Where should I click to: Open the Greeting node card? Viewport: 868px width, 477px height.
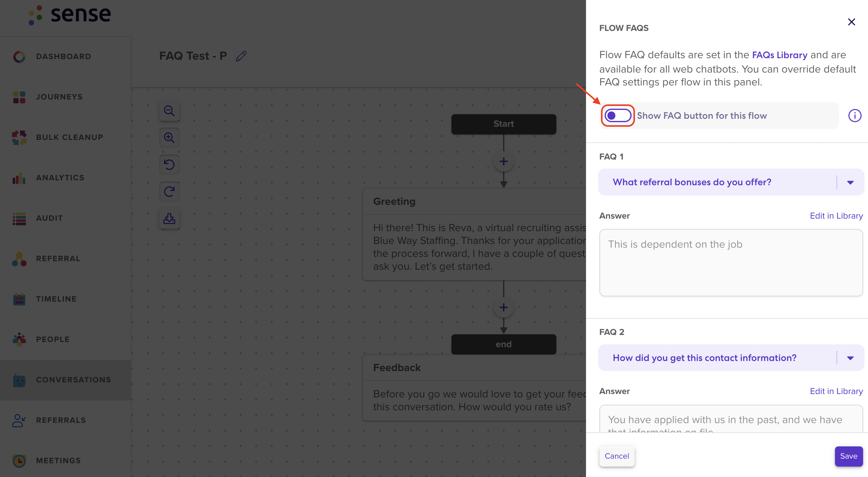(x=474, y=235)
